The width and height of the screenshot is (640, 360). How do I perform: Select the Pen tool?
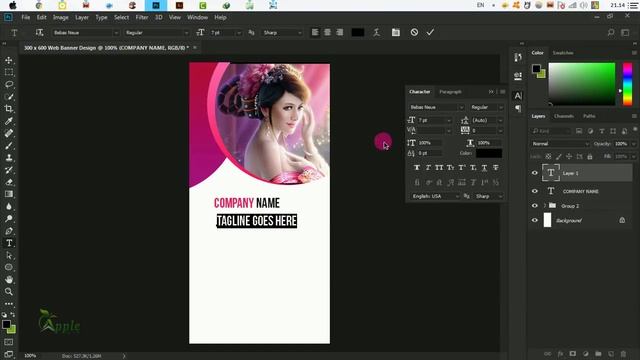click(x=9, y=231)
